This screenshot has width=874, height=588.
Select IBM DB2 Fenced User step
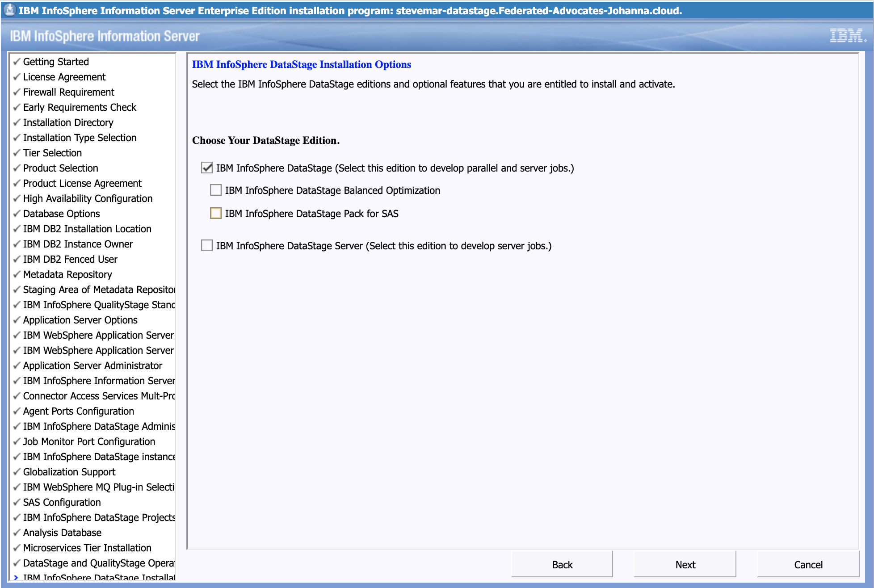[70, 259]
